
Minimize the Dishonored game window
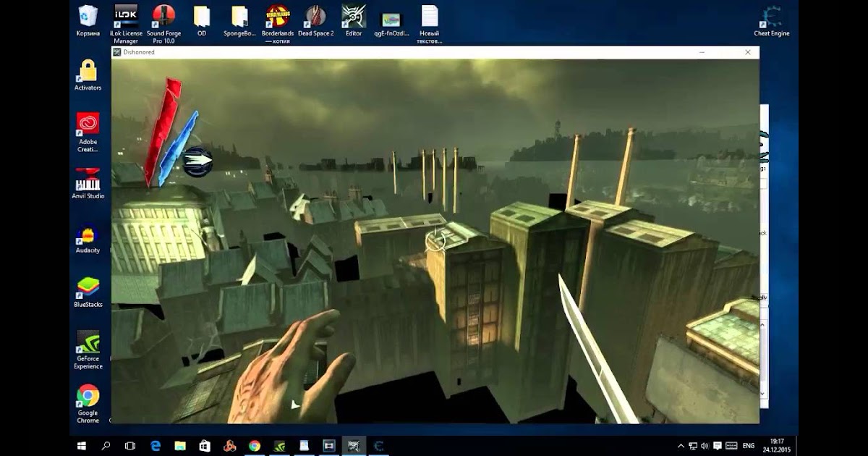[702, 52]
